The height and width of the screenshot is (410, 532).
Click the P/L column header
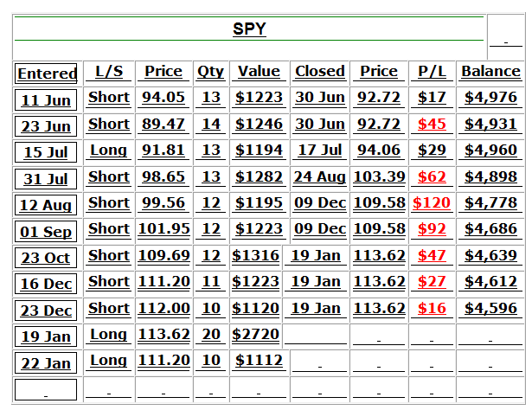(431, 71)
